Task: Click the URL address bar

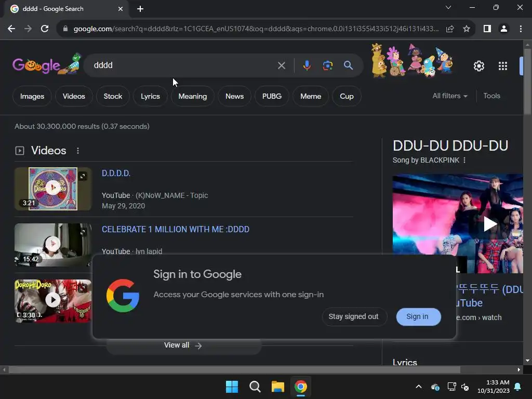Action: click(x=256, y=29)
